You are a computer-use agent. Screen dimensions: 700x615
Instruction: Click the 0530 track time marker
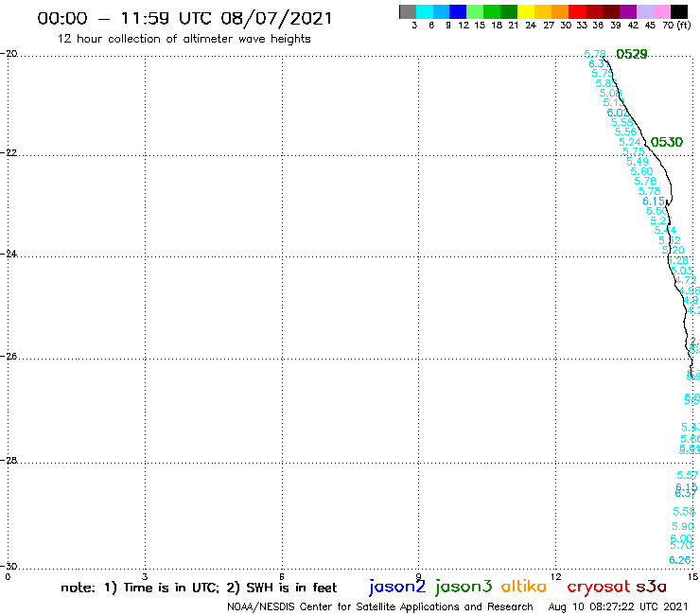coord(667,143)
